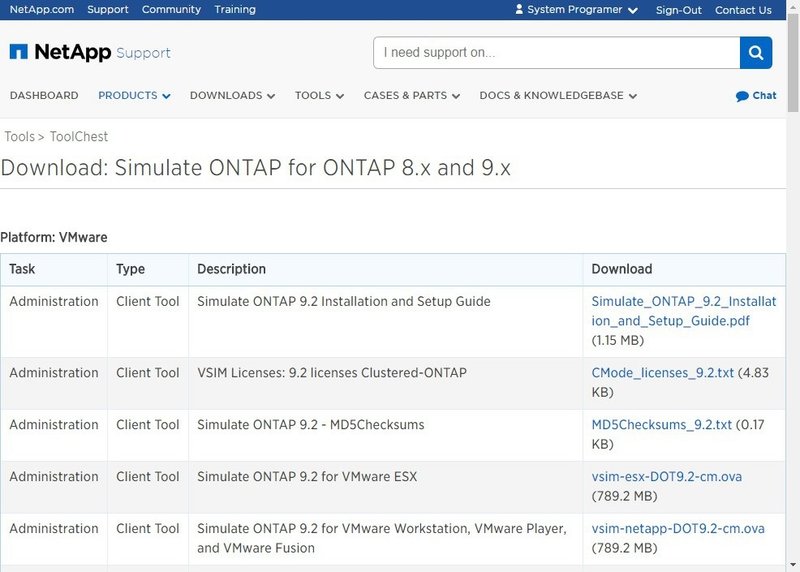Go to DASHBOARD
The height and width of the screenshot is (572, 800).
pyautogui.click(x=44, y=95)
